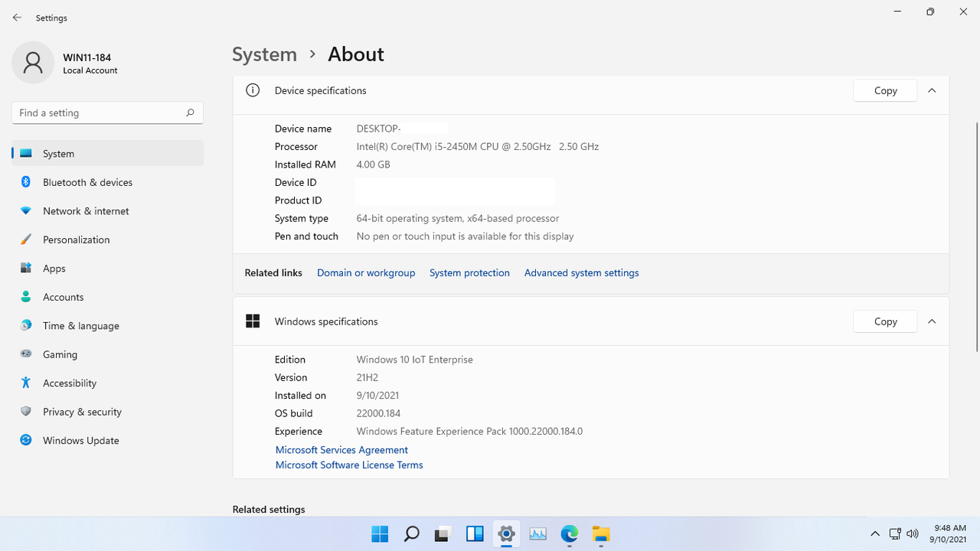
Task: Click the paintbrush icon beside Personalization
Action: point(26,240)
